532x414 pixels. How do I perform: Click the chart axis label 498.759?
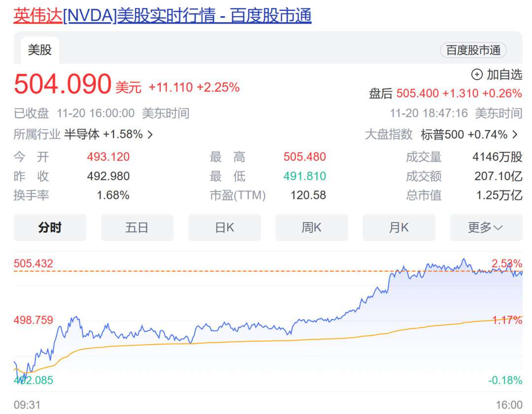point(33,320)
